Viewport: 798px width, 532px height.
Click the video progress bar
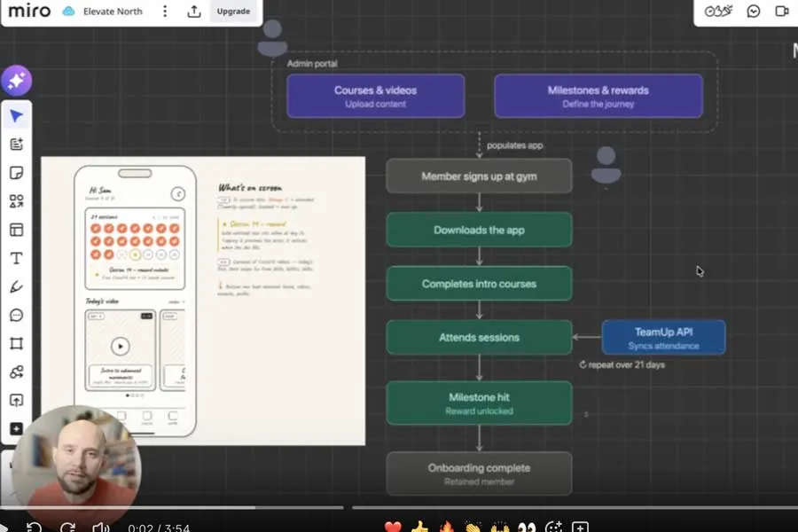pos(399,507)
